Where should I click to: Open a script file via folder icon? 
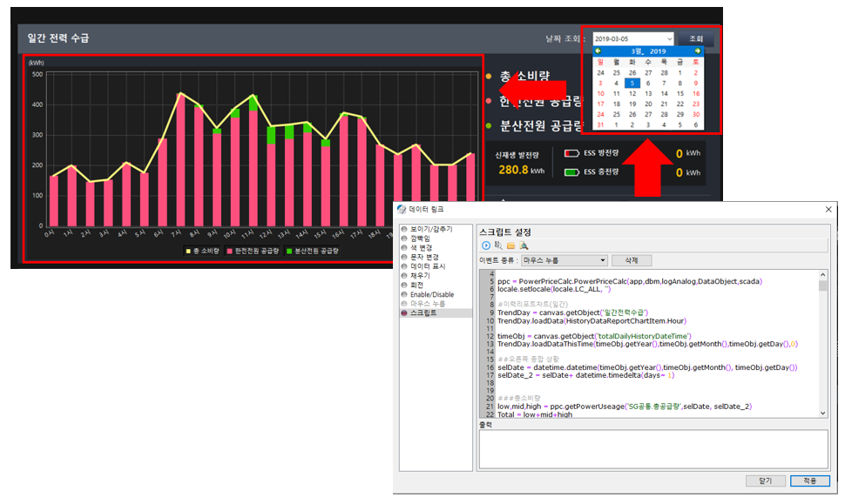[510, 245]
